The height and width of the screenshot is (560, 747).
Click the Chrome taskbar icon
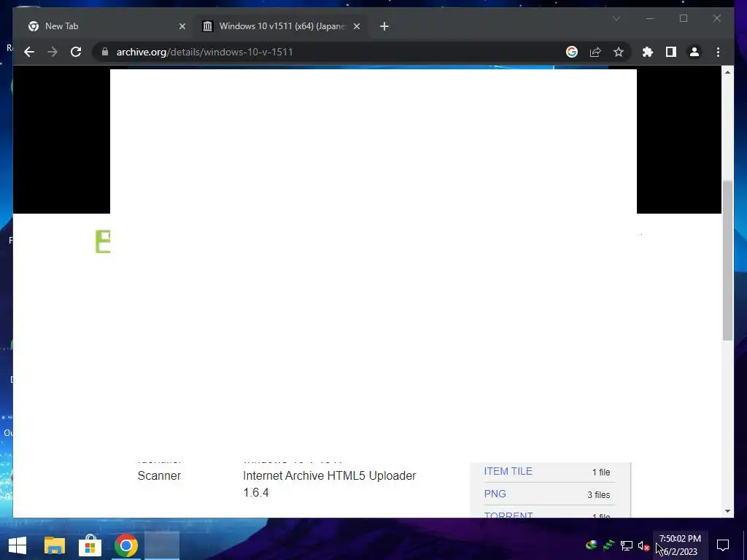(125, 545)
